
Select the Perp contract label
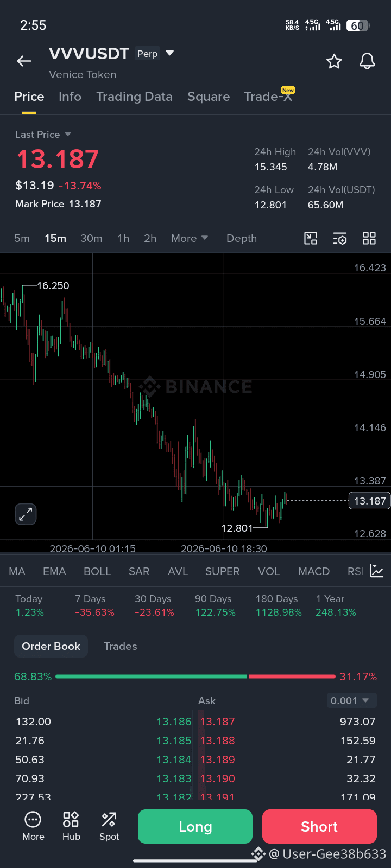(x=147, y=53)
